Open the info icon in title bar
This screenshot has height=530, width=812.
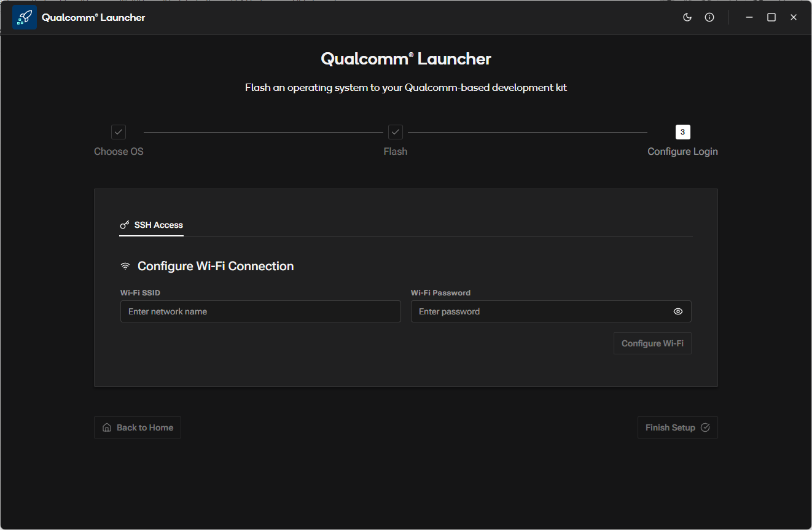709,17
